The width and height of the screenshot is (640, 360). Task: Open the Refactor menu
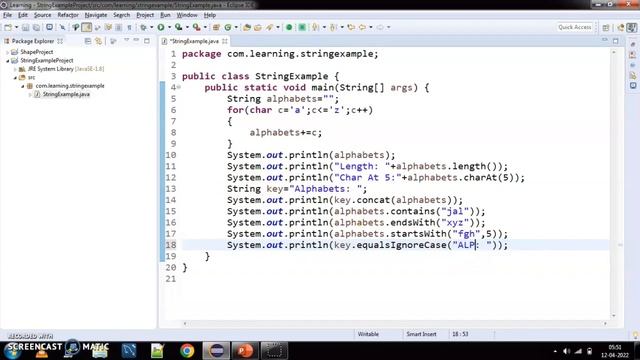(68, 15)
